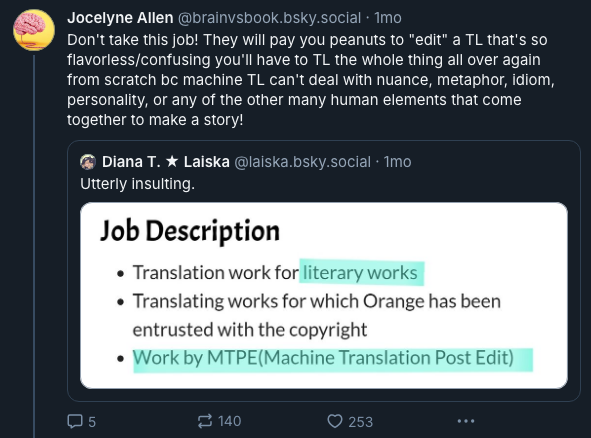Viewport: 591px width, 438px height.
Task: Click the vertical thread line below avatar
Action: pos(34,246)
